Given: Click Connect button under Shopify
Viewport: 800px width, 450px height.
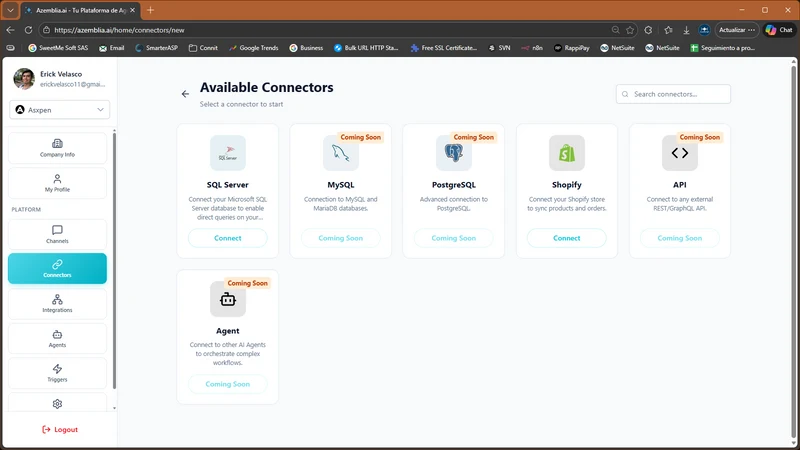Looking at the screenshot, I should pos(566,238).
